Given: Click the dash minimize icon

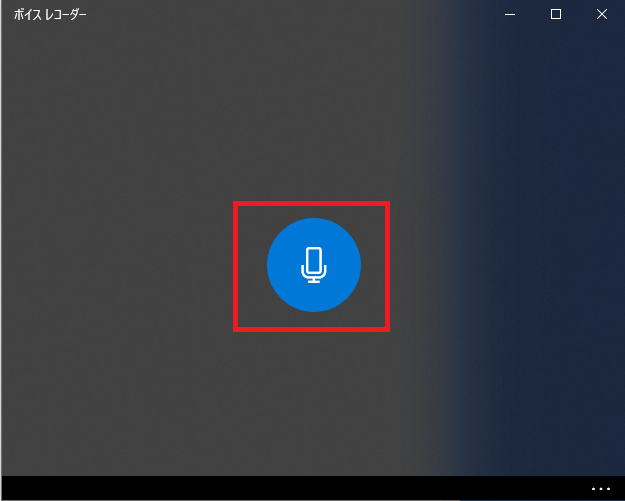Looking at the screenshot, I should point(510,15).
